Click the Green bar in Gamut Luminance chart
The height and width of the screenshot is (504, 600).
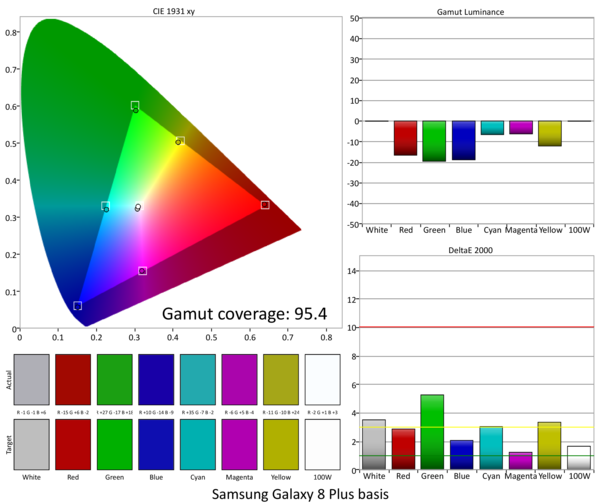click(x=434, y=141)
